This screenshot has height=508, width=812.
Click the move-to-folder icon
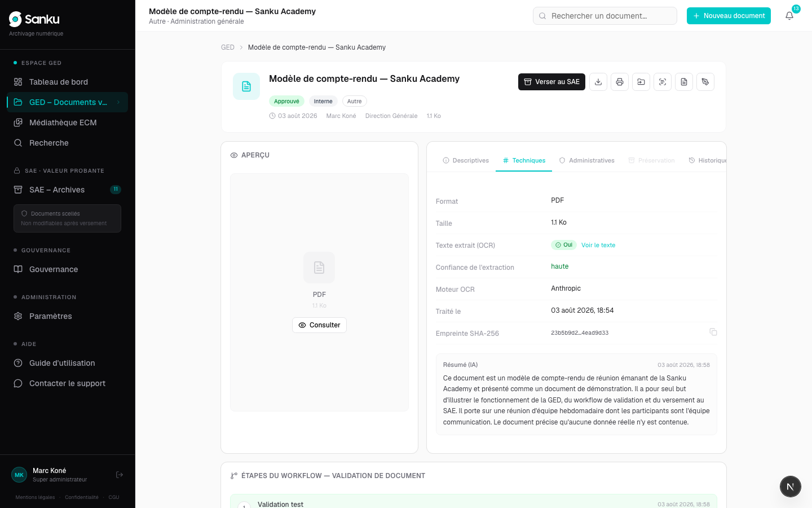[x=641, y=82]
